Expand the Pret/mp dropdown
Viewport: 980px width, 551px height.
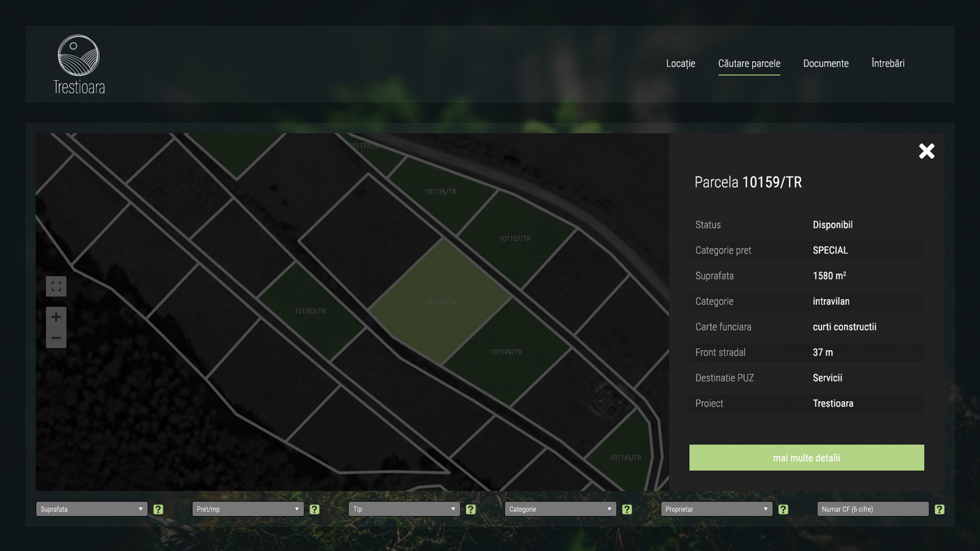pos(247,509)
